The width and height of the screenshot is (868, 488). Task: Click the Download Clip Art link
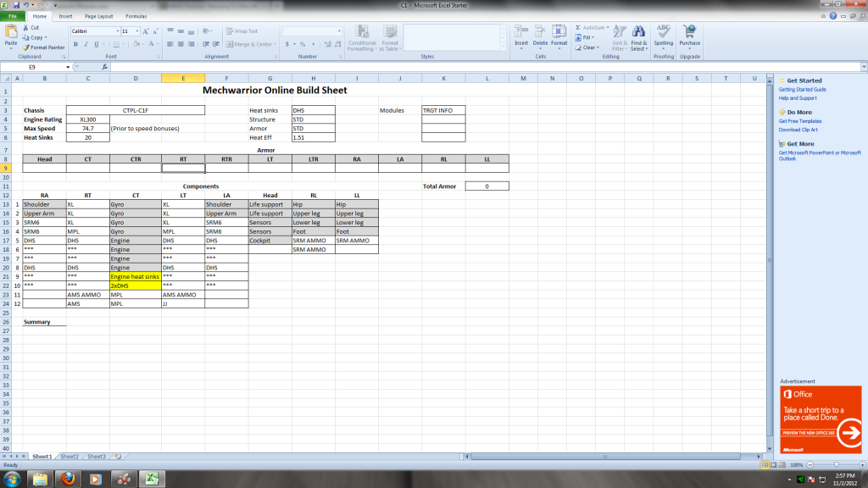(798, 130)
